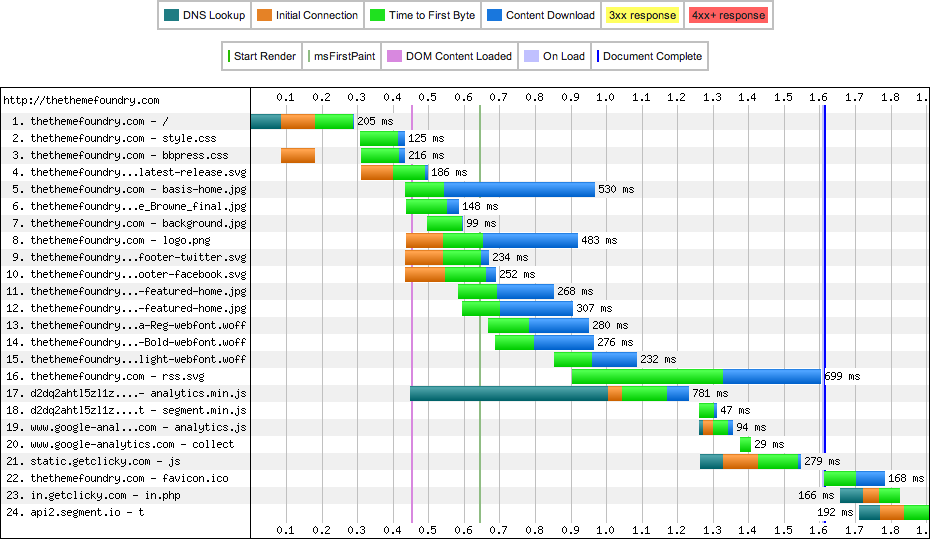This screenshot has height=539, width=930.
Task: Click the 186 ms latest-release.svg bar
Action: click(394, 172)
